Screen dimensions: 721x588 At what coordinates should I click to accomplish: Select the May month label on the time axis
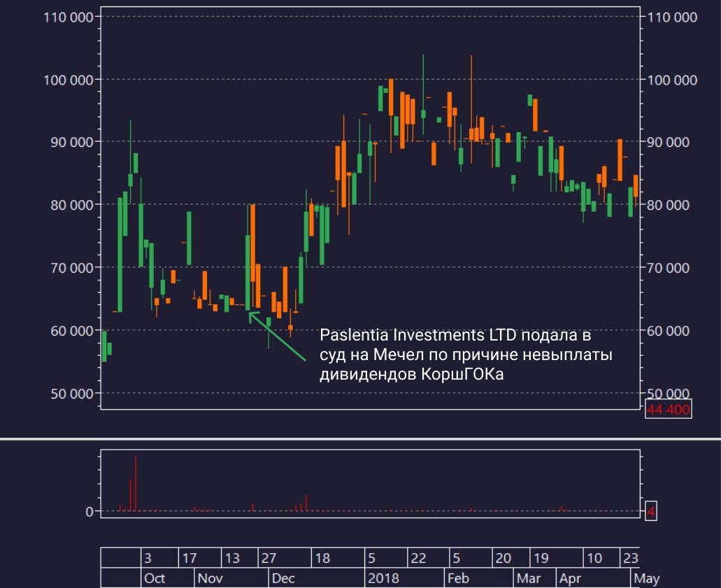pos(646,578)
